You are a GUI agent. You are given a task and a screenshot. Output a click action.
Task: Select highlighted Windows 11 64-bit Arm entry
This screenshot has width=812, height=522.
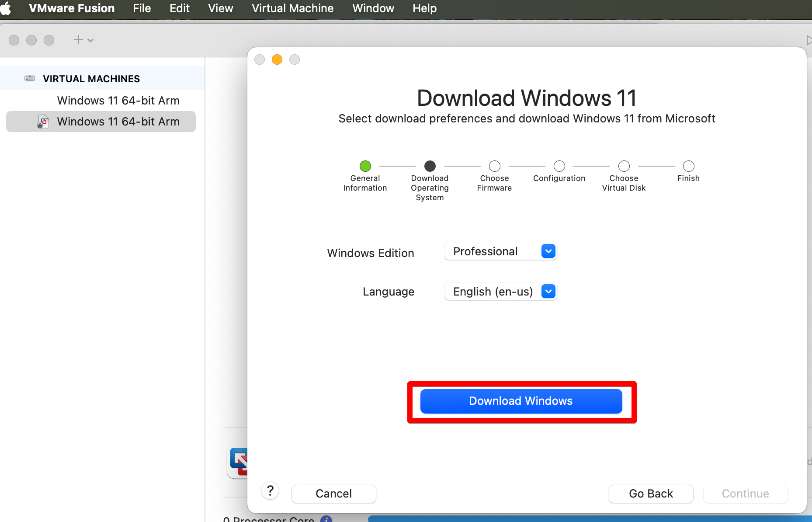[101, 122]
